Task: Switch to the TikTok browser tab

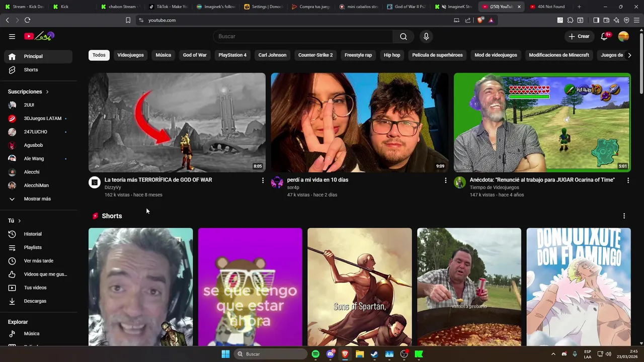Action: pyautogui.click(x=169, y=7)
